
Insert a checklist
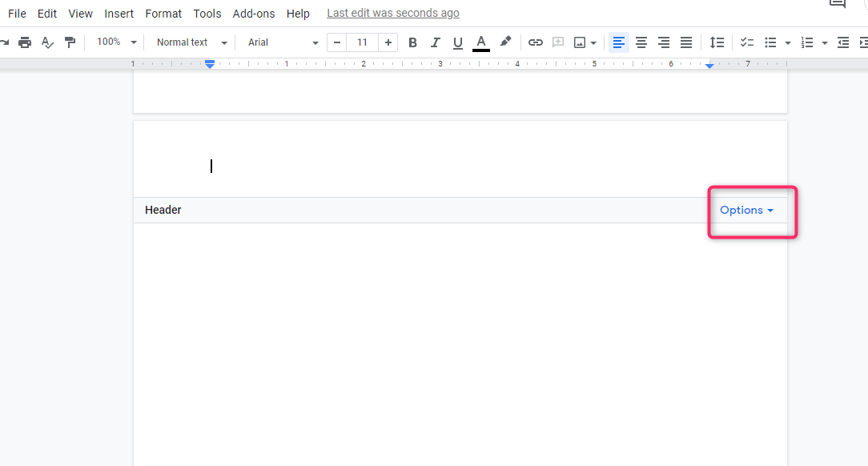tap(747, 42)
